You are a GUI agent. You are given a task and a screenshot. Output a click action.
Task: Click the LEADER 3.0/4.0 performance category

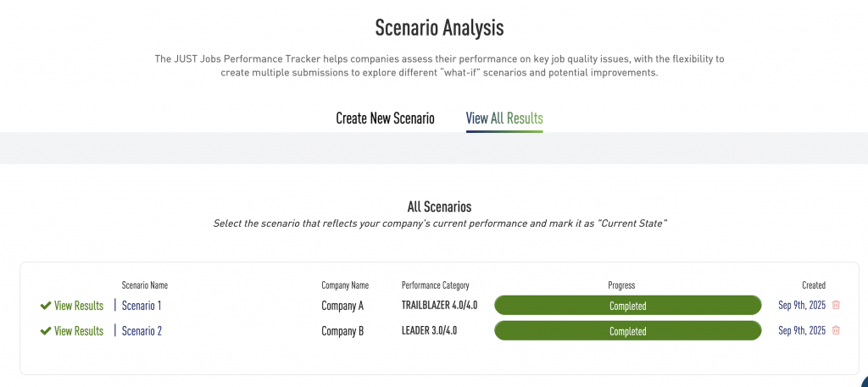tap(429, 331)
